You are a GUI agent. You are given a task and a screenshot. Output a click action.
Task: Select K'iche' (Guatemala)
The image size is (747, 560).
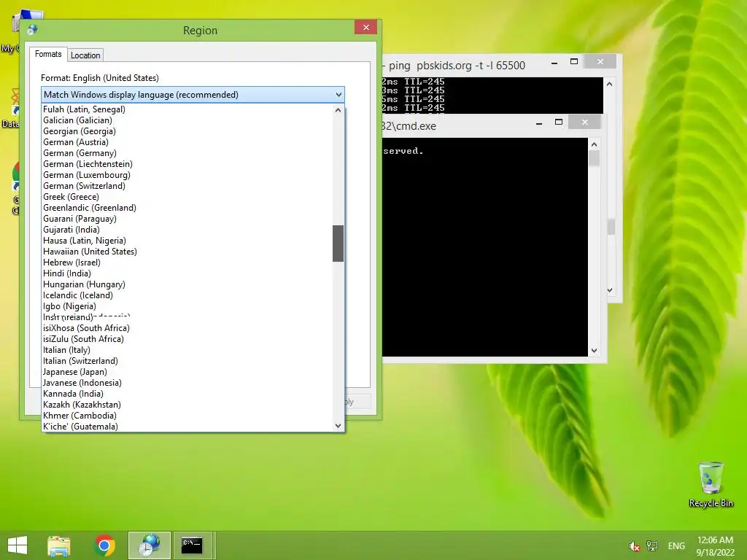click(187, 427)
